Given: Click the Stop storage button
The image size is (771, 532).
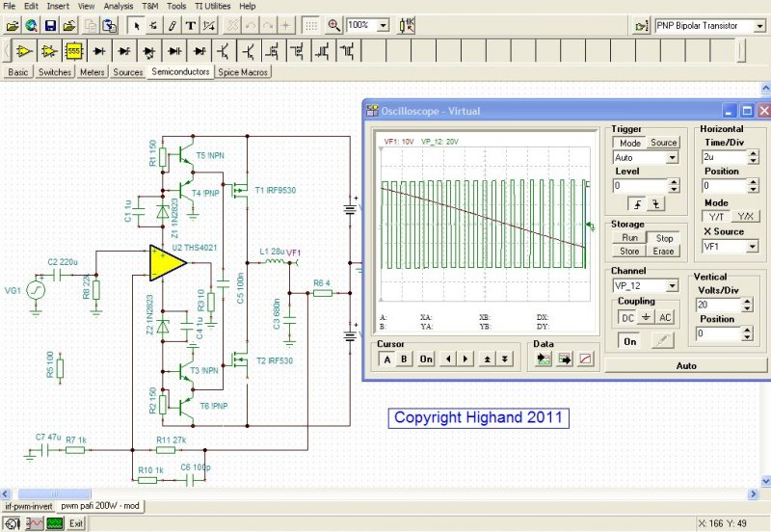Looking at the screenshot, I should [664, 238].
